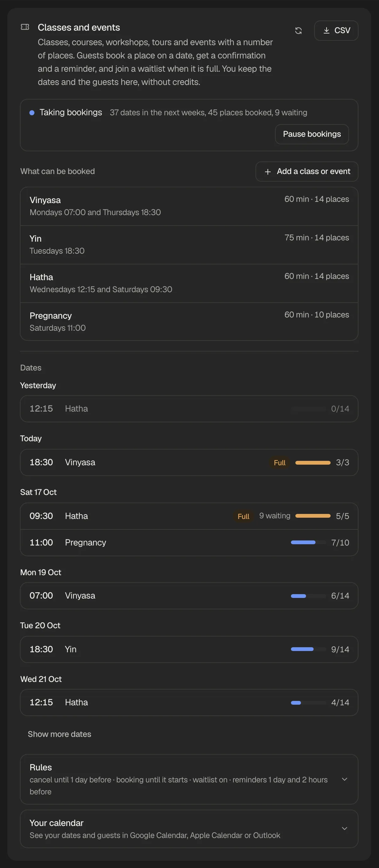Expand the Rules section

coord(189,779)
